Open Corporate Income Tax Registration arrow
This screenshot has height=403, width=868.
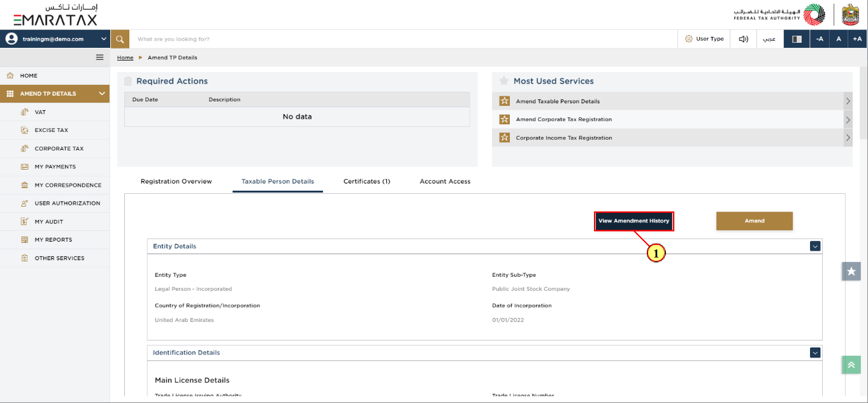click(848, 138)
